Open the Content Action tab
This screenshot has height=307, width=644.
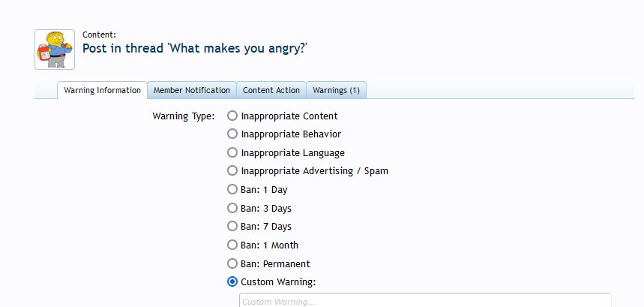(x=271, y=90)
